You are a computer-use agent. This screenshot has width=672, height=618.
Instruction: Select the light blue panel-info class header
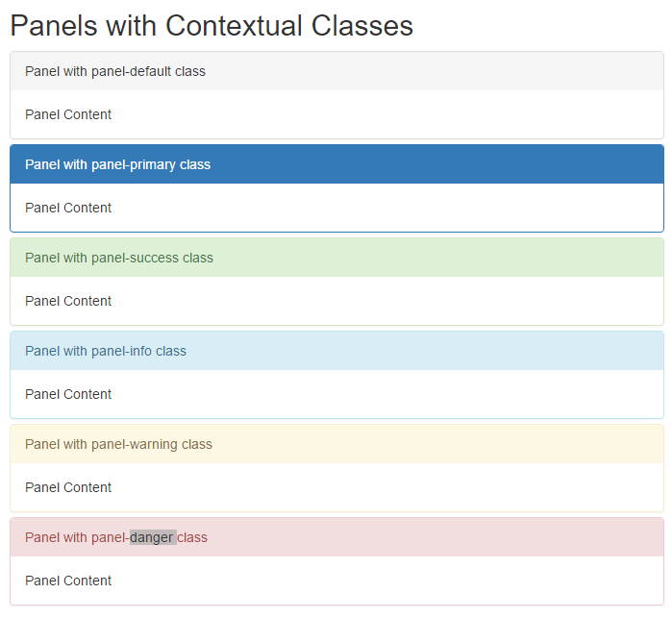tap(336, 351)
